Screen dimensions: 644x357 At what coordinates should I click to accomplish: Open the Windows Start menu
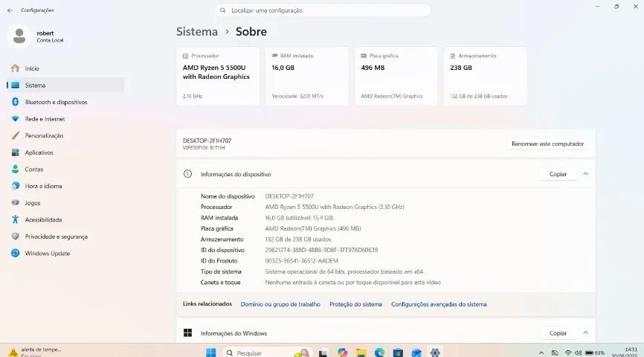click(x=210, y=353)
